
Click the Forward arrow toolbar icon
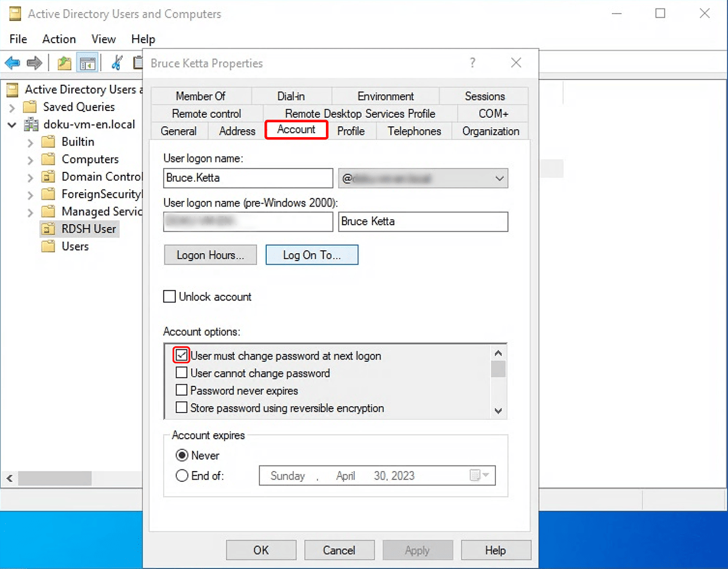coord(35,63)
